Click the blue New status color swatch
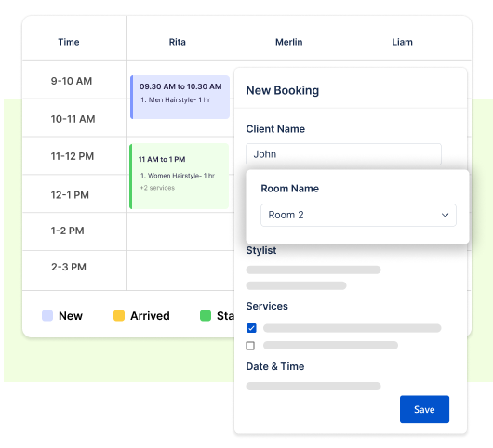 (x=47, y=315)
